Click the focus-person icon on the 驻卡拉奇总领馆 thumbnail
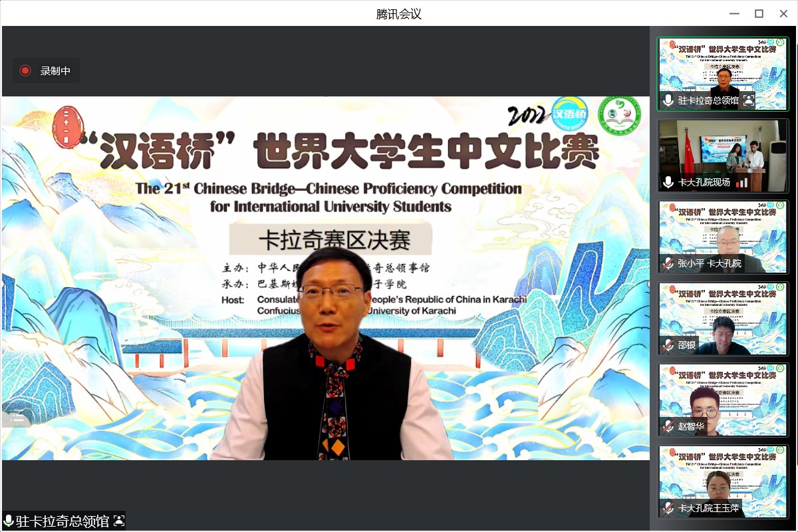 click(x=749, y=100)
